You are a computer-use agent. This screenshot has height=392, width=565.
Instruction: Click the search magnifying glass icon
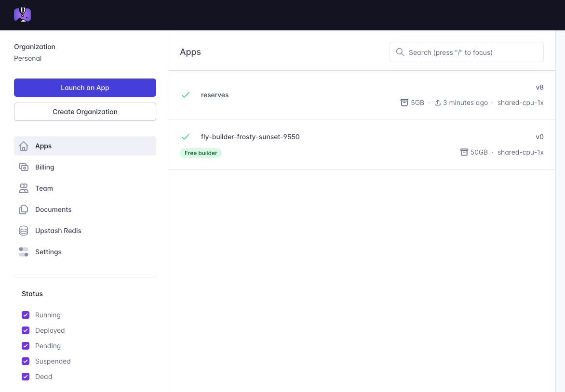[x=400, y=52]
